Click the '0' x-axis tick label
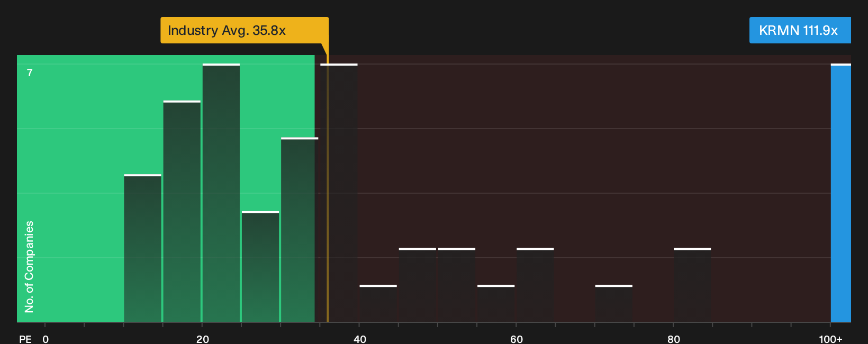Screen dimensions: 868x344 pos(46,339)
